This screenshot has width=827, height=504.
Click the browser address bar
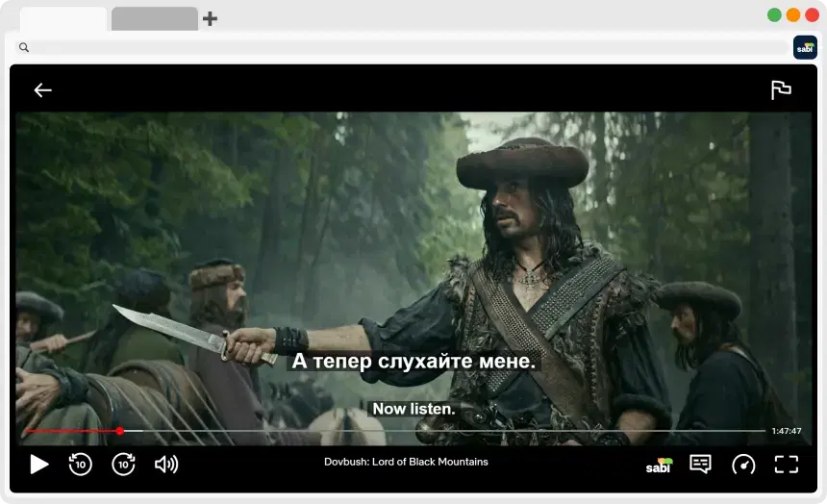(x=404, y=47)
